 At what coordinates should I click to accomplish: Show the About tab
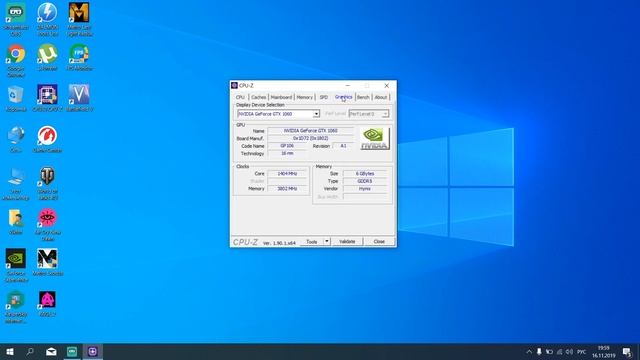pos(381,97)
